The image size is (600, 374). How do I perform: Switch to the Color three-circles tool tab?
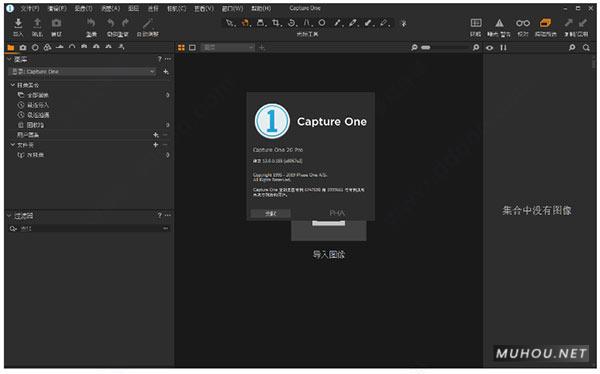coord(47,47)
